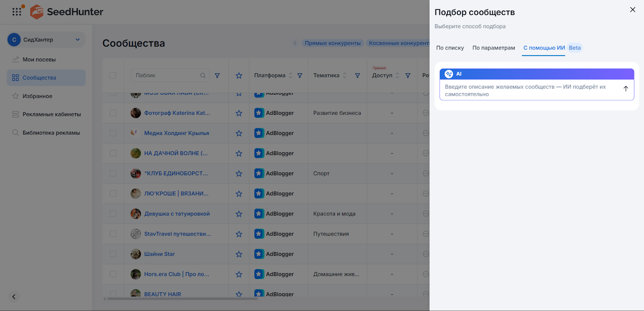Screen dimensions: 644x311
Task: Click the SeedHunter logo
Action: [x=67, y=12]
